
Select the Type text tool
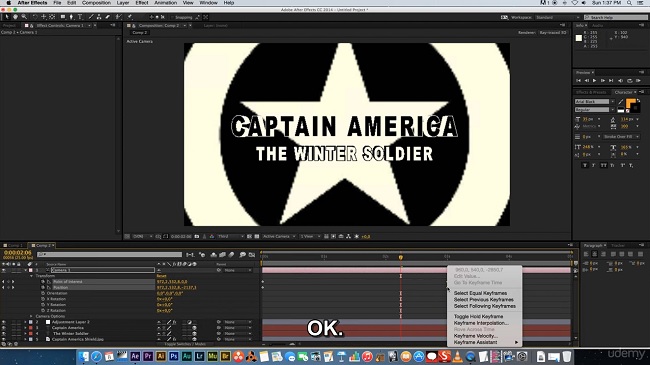pos(80,17)
